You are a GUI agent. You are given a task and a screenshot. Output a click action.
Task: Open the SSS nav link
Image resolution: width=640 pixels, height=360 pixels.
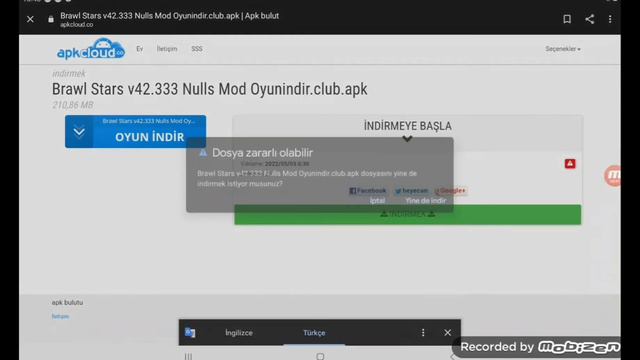(x=197, y=49)
